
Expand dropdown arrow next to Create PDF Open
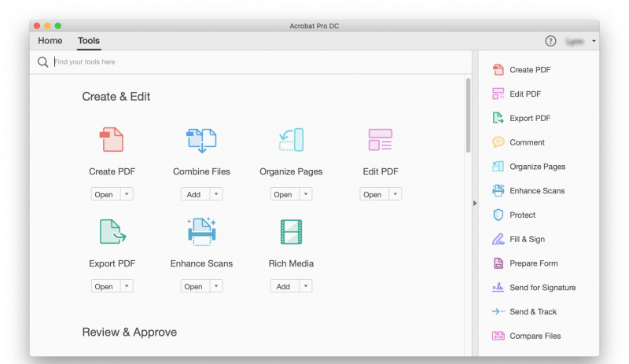tap(127, 194)
